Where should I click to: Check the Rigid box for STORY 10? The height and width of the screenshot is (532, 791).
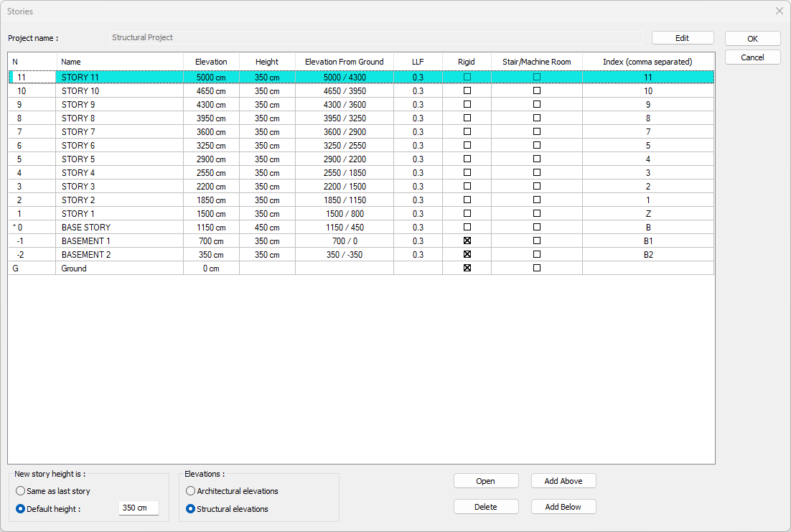coord(467,91)
